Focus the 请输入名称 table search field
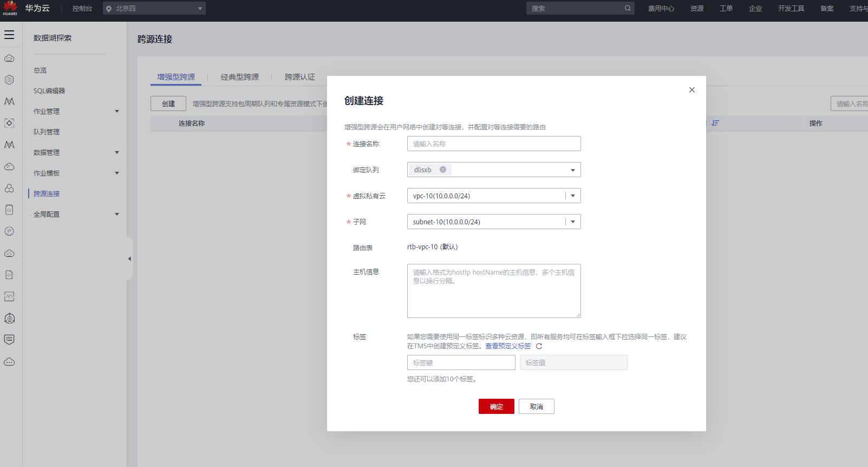Viewport: 868px width, 467px height. click(x=850, y=103)
